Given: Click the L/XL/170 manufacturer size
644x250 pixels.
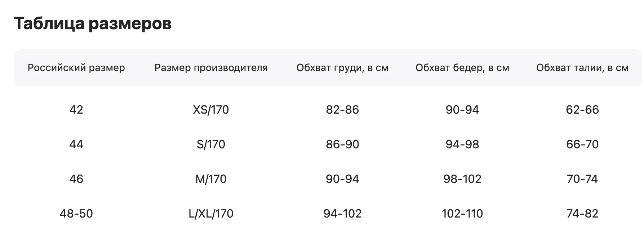Looking at the screenshot, I should [x=211, y=214].
